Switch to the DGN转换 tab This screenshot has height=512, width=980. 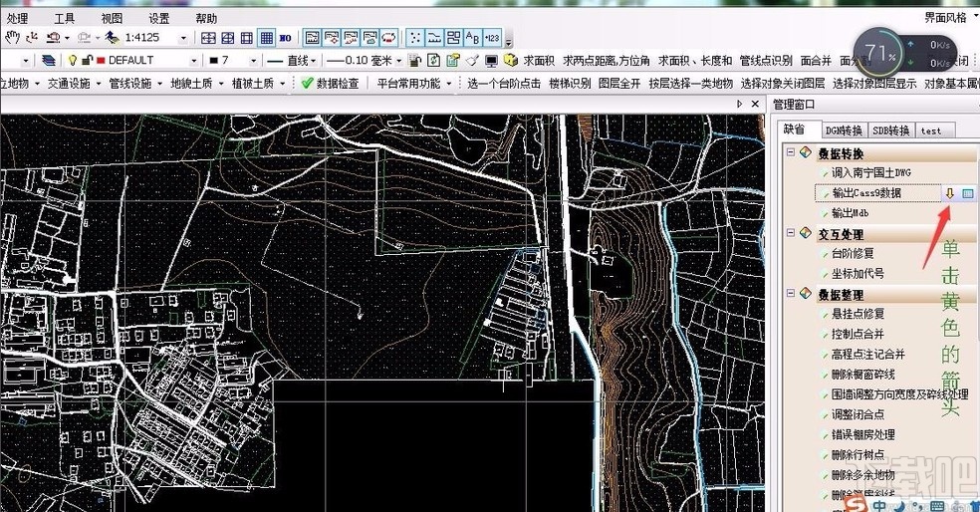tap(843, 130)
